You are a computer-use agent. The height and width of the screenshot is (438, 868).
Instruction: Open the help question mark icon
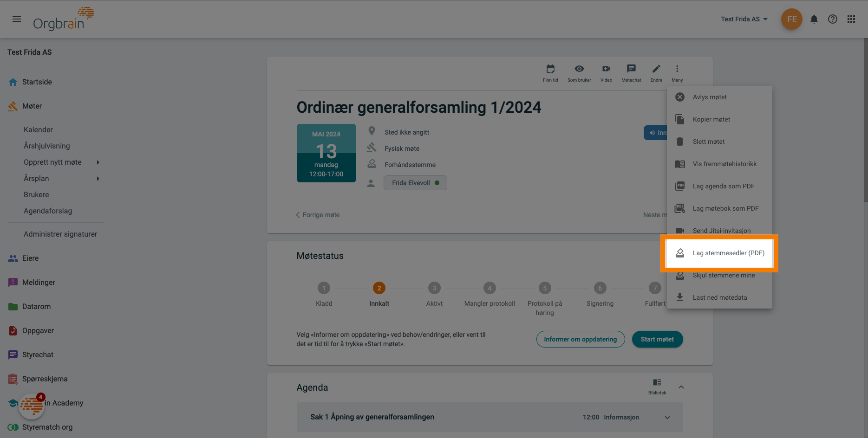coord(833,19)
